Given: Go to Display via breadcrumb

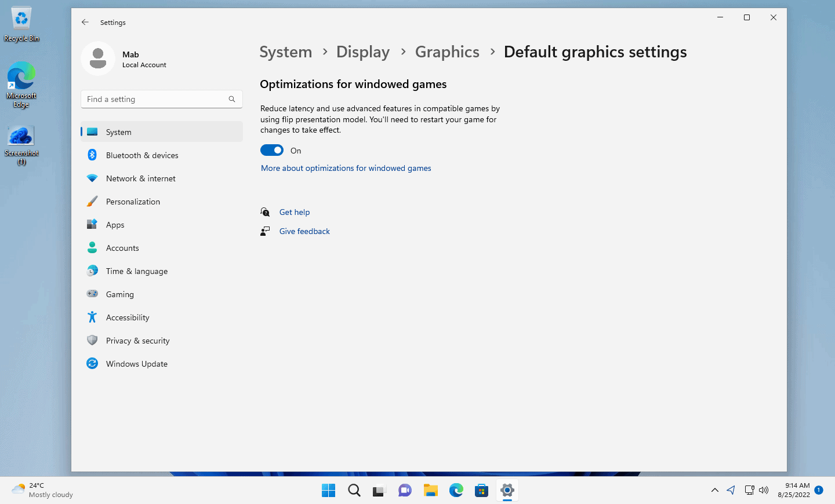Looking at the screenshot, I should 363,52.
